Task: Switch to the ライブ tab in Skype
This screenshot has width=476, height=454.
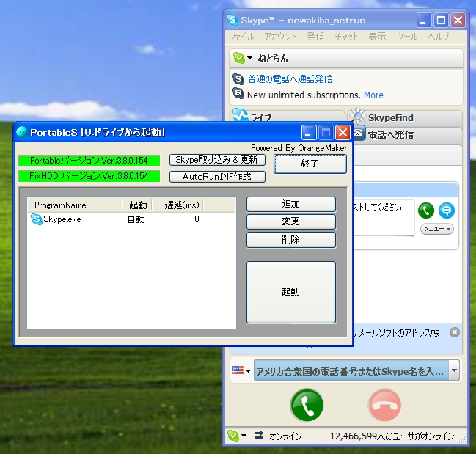Action: point(288,116)
